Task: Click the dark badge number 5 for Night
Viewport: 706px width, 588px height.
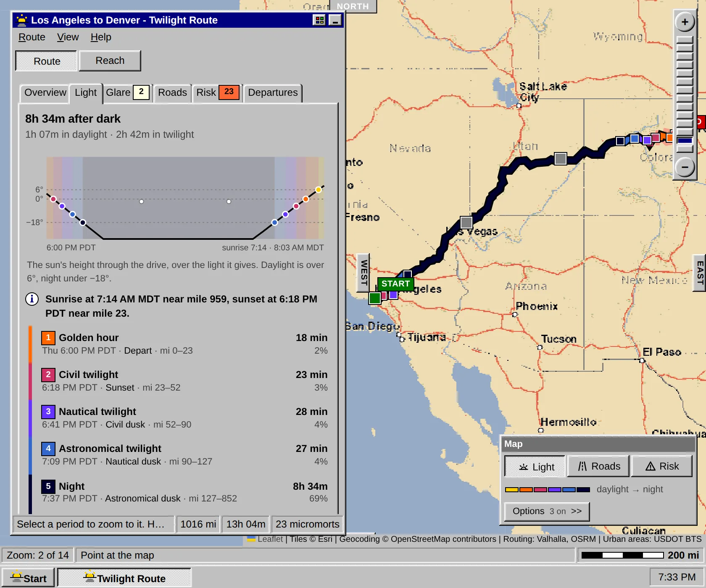Action: click(48, 486)
